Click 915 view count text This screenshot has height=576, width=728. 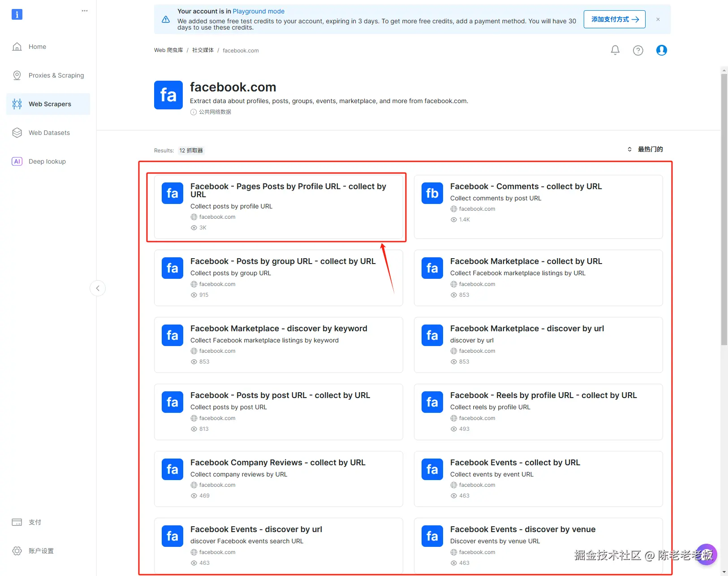click(x=204, y=295)
